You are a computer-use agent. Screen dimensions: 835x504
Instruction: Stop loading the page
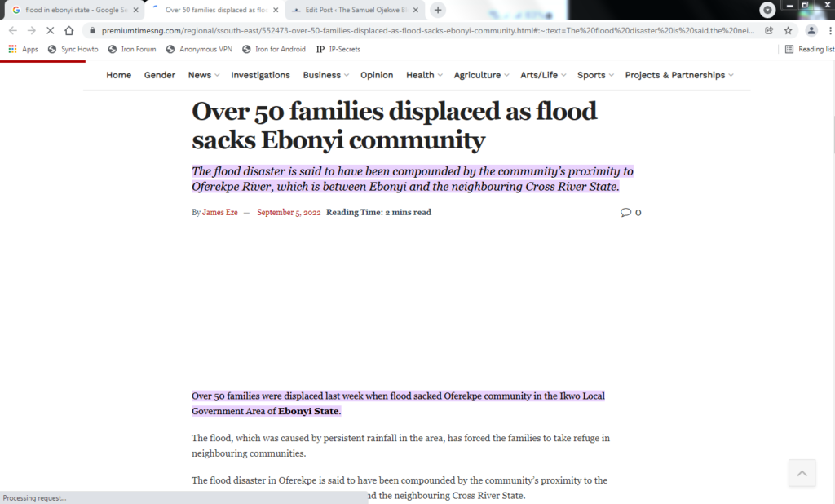(x=50, y=30)
